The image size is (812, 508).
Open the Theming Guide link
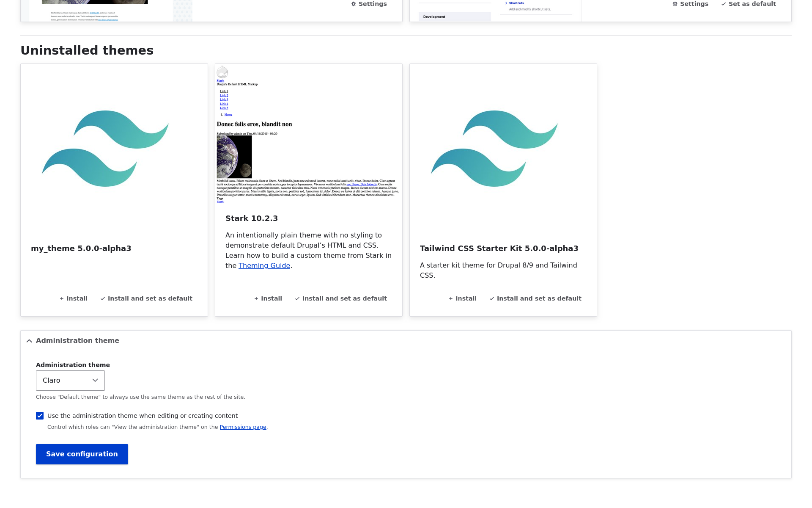point(264,265)
